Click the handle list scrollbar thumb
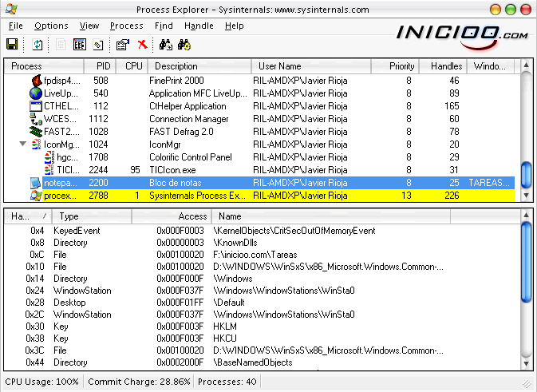The height and width of the screenshot is (392, 537). click(x=527, y=262)
